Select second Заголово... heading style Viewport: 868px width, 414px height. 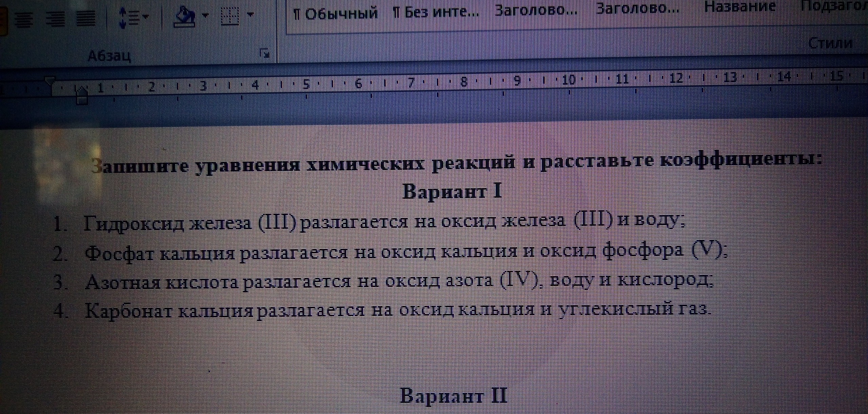pos(637,9)
